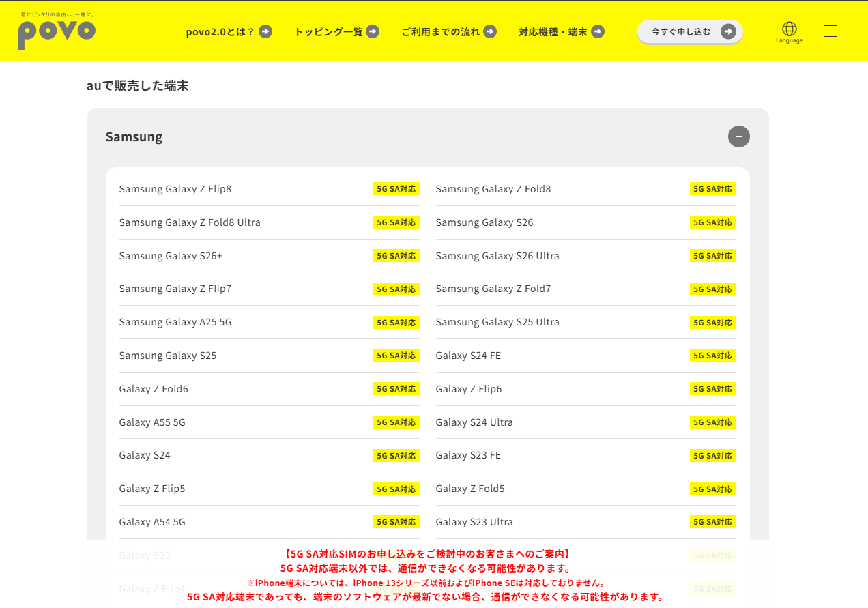Open the hamburger menu icon
Screen dimensions: 868x608
pos(830,31)
